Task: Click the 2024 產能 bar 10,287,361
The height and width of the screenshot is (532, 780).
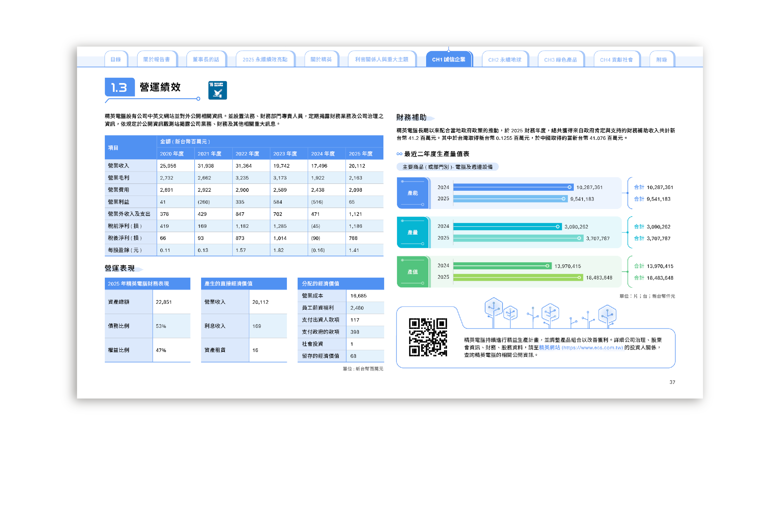Action: click(513, 187)
